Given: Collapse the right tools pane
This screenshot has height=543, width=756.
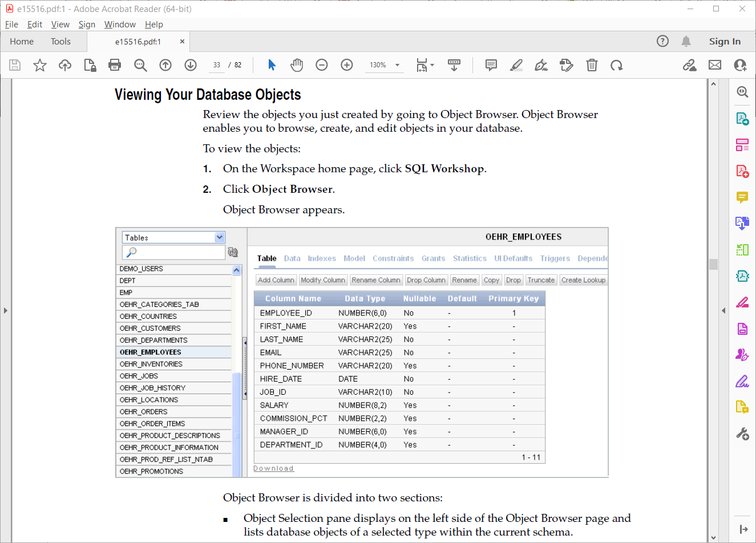Looking at the screenshot, I should pos(723,311).
